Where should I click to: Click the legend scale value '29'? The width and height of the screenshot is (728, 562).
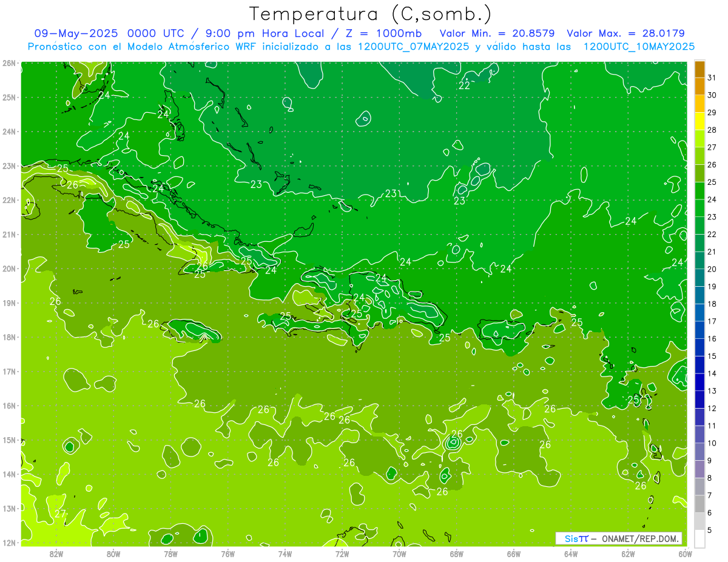712,113
